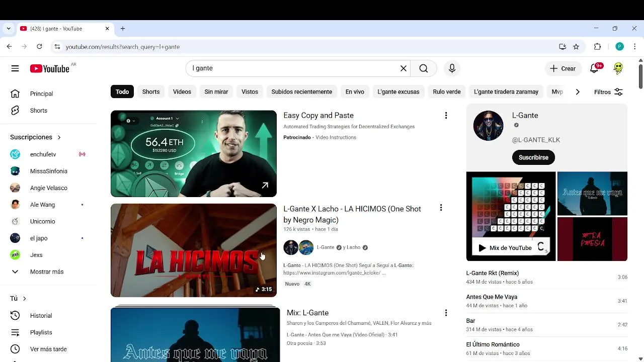Clear the search box with the X
644x362 pixels.
point(404,68)
